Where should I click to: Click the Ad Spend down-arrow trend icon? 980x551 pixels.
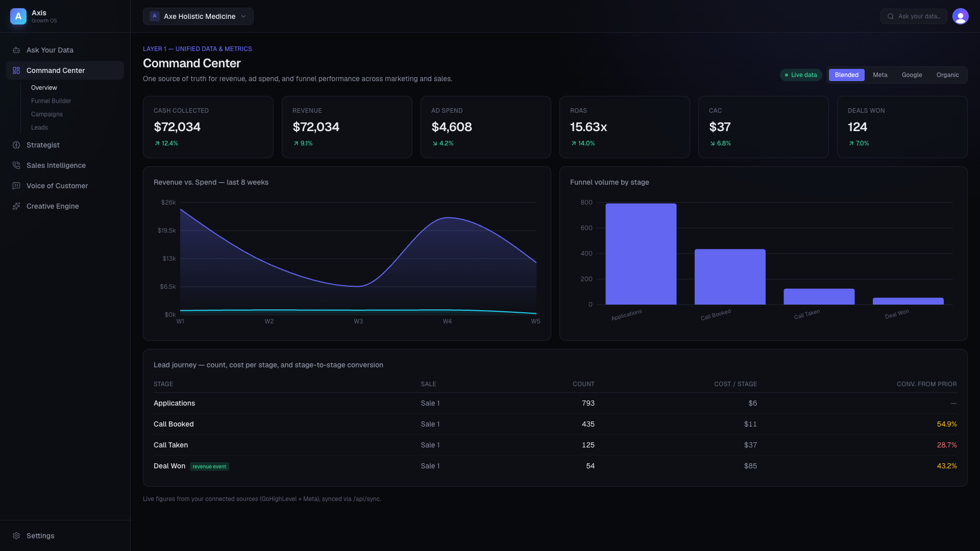coord(435,143)
